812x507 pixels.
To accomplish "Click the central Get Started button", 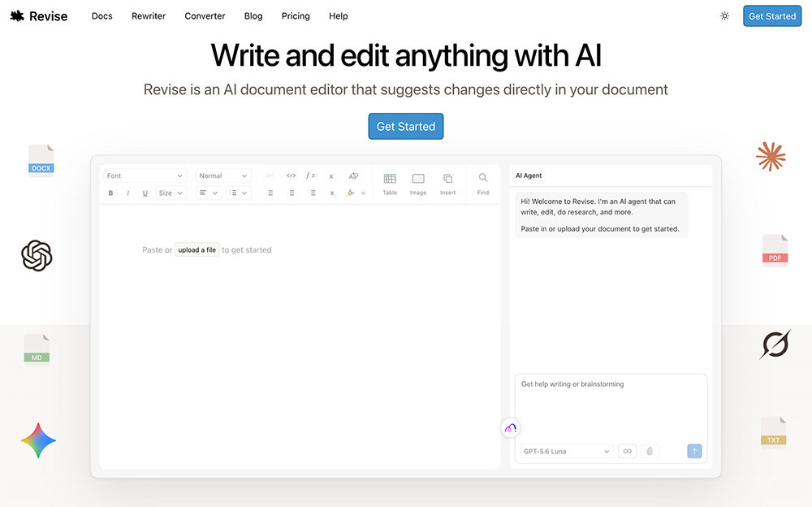I will coord(406,127).
